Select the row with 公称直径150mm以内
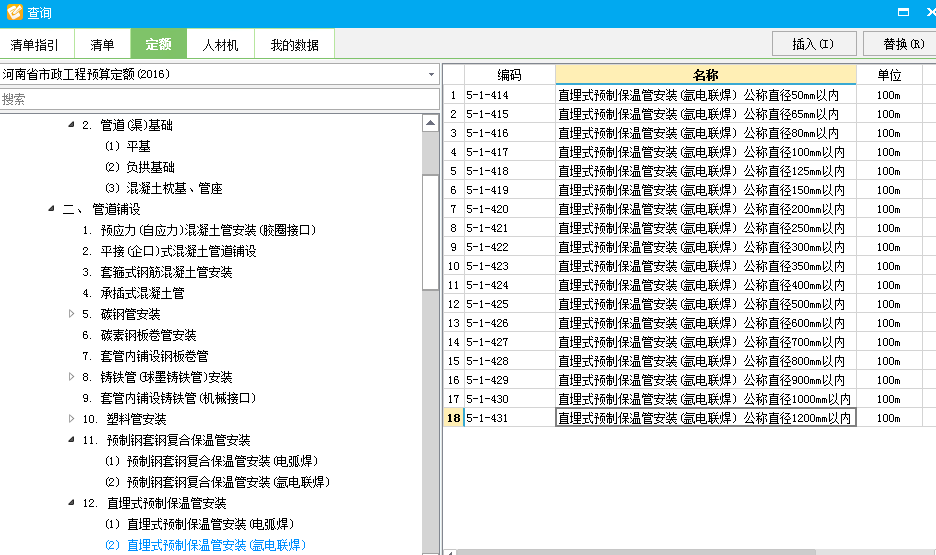The image size is (936, 555). (x=706, y=190)
